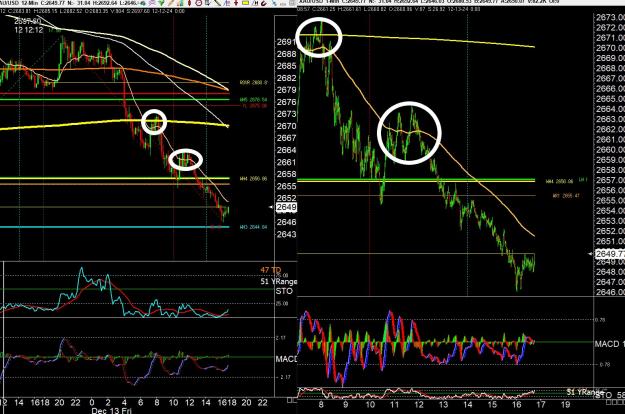Click the MACD label beside left chart panel
The height and width of the screenshot is (414, 625).
[287, 359]
